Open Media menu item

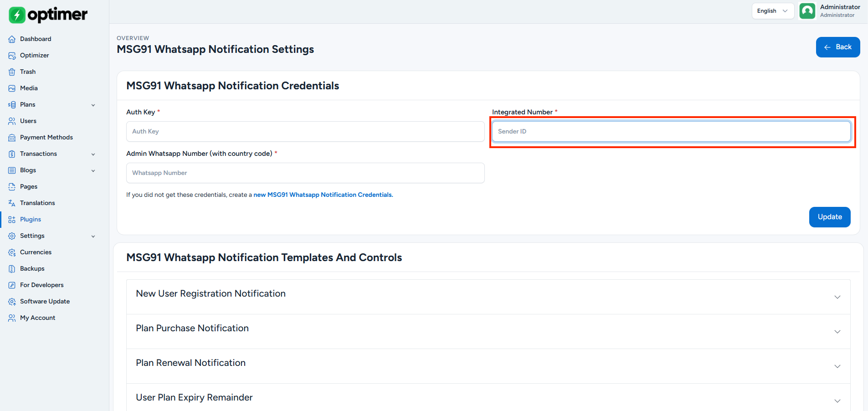[29, 88]
